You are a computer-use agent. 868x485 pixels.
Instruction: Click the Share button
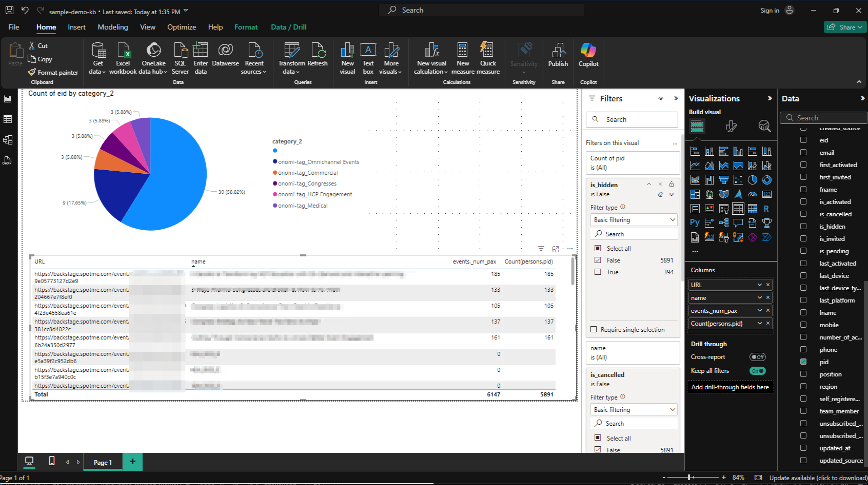[845, 27]
